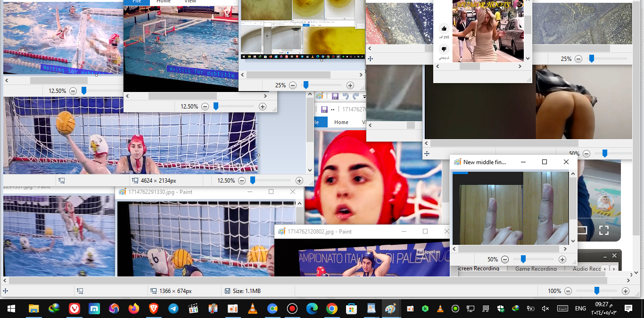Click the Redo arrow in Paint toolbar

pos(356,96)
